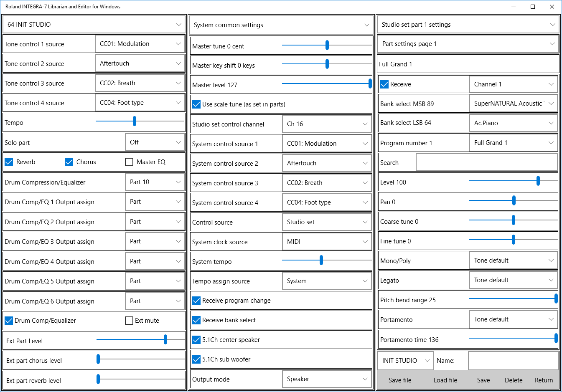Image resolution: width=562 pixels, height=392 pixels.
Task: Open INIT STUDIO file dropdown
Action: pos(405,361)
